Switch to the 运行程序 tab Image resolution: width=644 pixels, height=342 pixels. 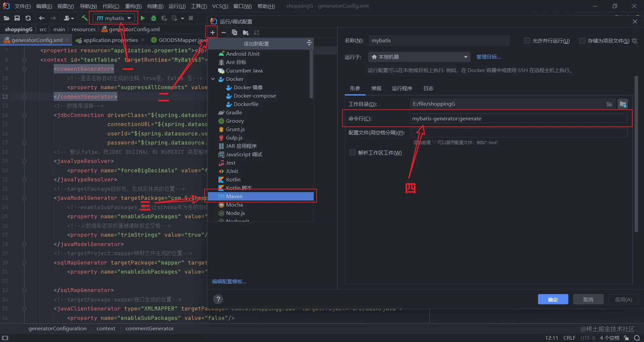point(402,88)
